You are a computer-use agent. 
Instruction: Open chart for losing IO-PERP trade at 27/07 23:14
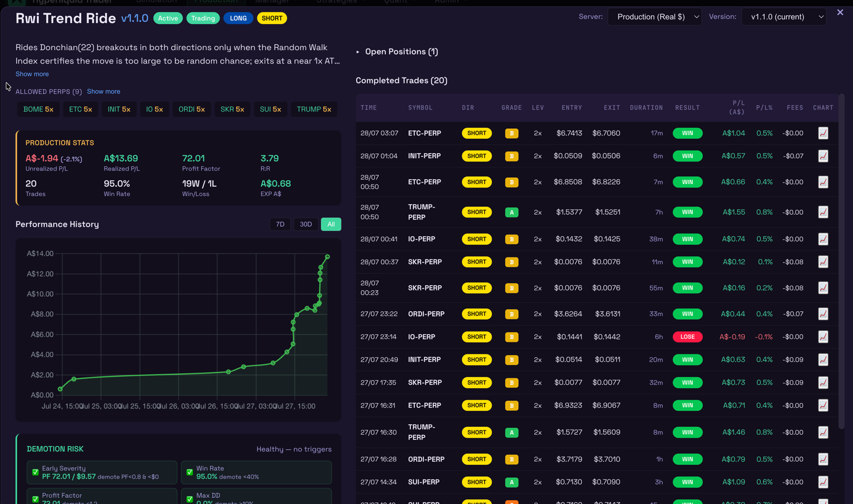pos(823,337)
